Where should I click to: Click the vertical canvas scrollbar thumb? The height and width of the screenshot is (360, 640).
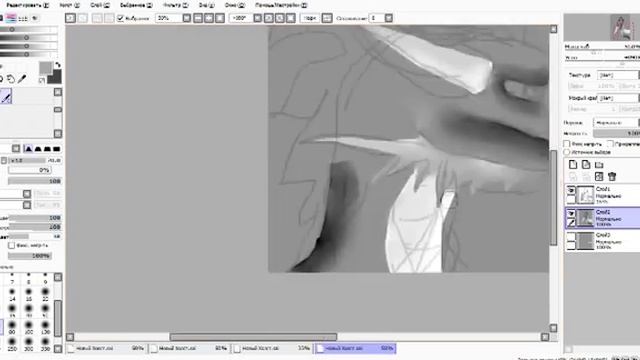coord(553,198)
